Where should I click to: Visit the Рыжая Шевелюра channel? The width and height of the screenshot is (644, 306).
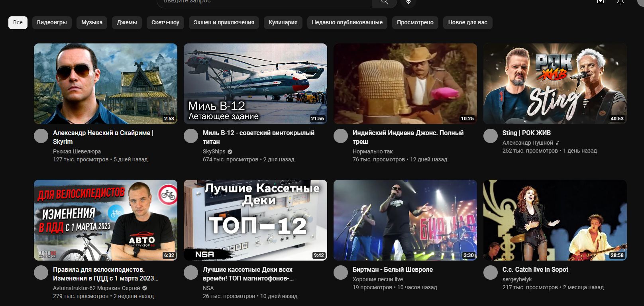77,151
